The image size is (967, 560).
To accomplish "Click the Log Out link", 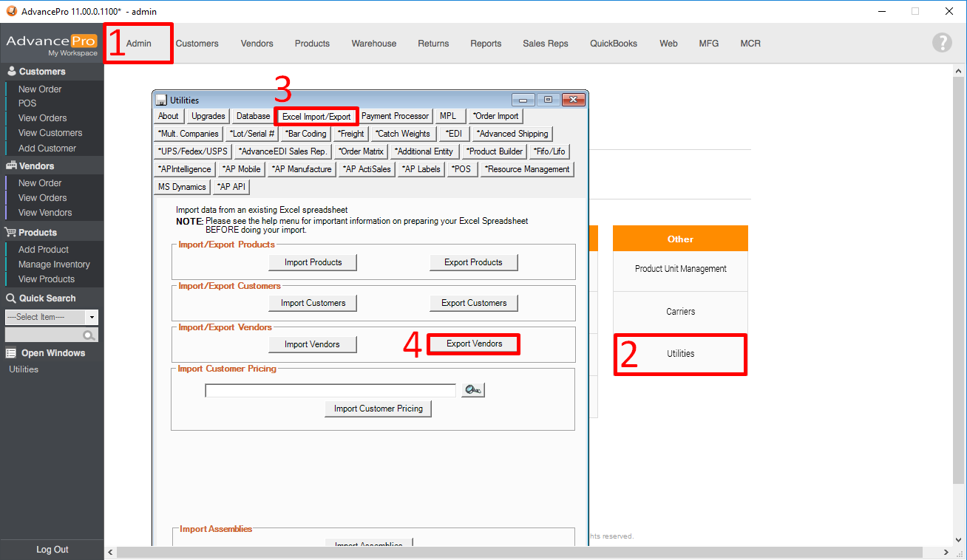I will coord(52,550).
